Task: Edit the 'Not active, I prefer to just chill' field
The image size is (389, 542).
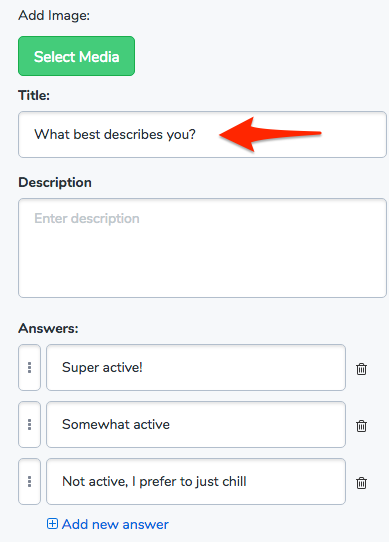Action: [196, 482]
